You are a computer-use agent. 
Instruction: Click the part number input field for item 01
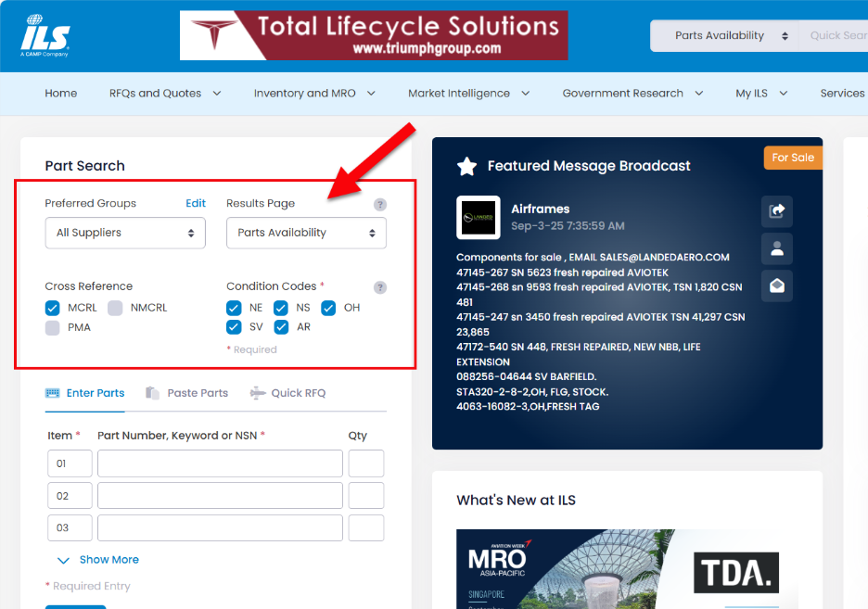tap(220, 463)
